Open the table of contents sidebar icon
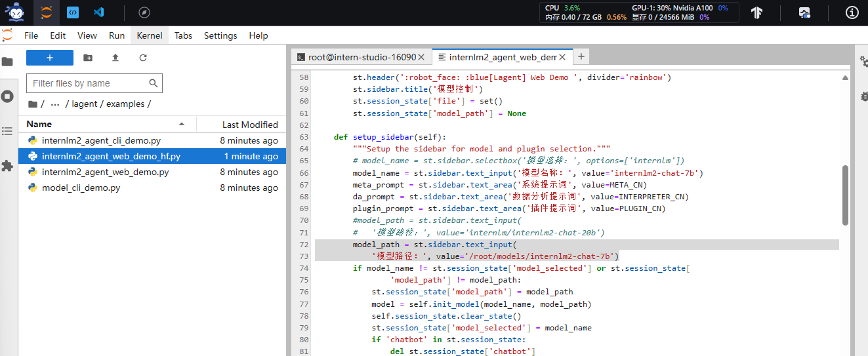This screenshot has height=356, width=868. pyautogui.click(x=8, y=131)
